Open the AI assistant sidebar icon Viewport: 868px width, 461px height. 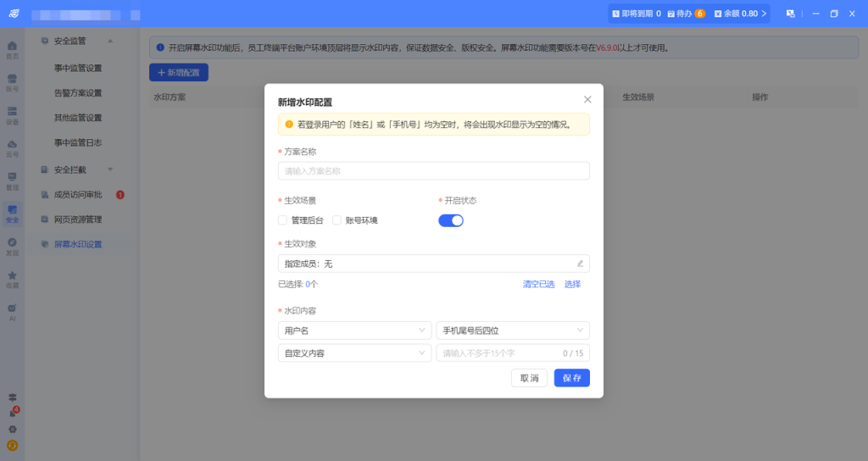[x=12, y=311]
